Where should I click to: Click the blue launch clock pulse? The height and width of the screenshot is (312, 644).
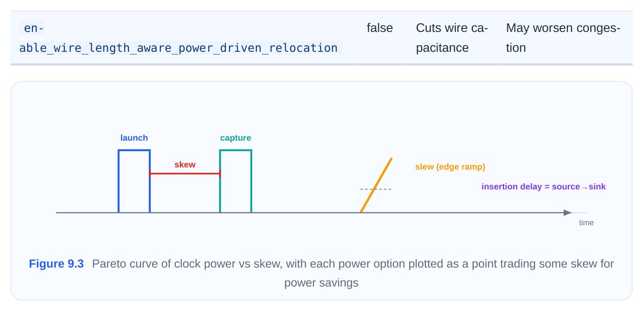(x=134, y=181)
